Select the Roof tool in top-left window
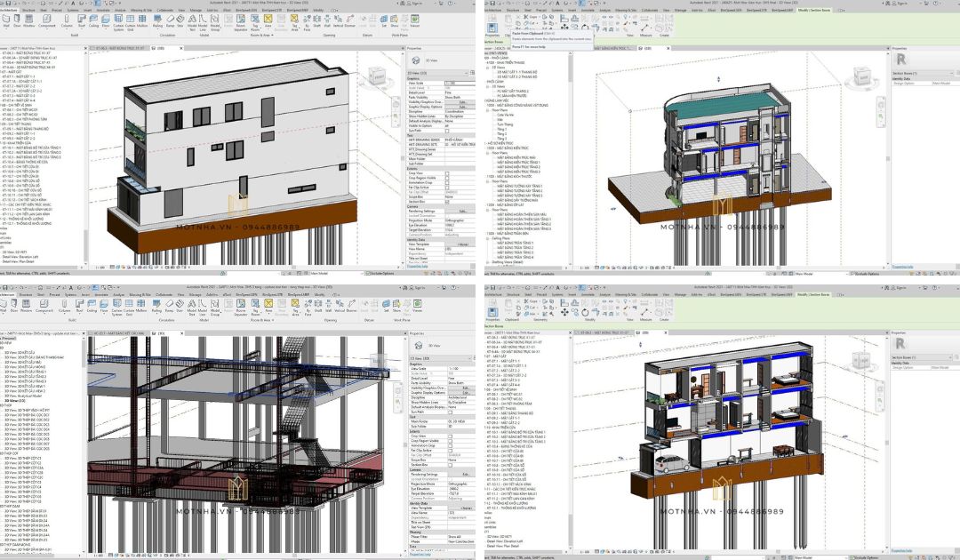Viewport: 960px width, 560px height. pyautogui.click(x=82, y=21)
